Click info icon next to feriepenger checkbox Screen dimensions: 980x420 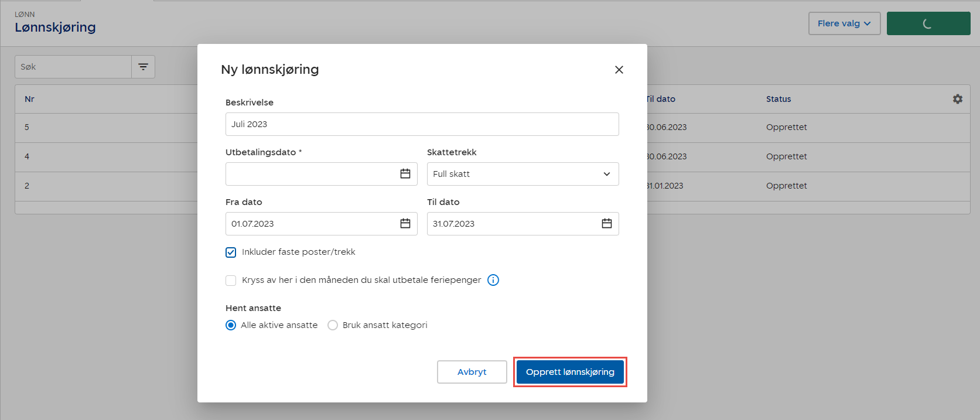[x=493, y=280]
